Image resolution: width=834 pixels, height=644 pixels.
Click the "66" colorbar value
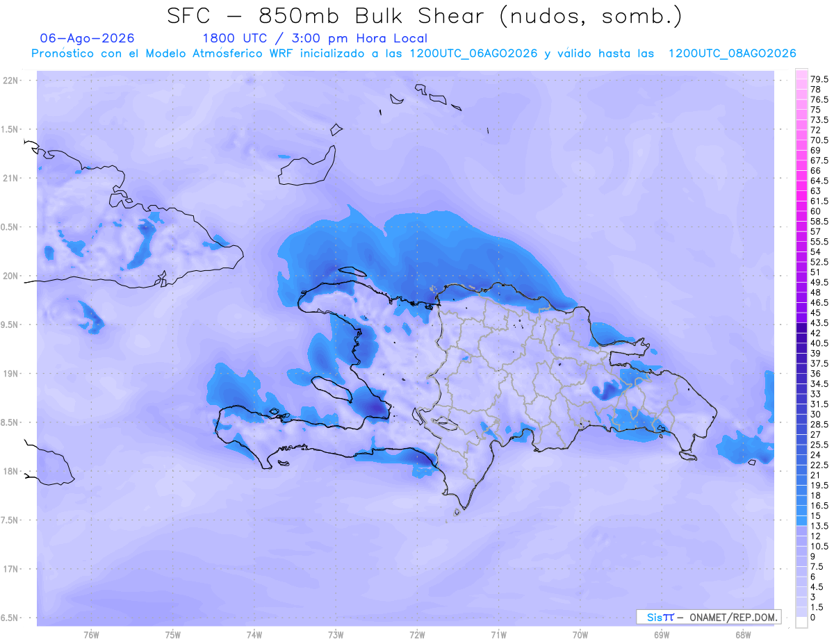815,170
